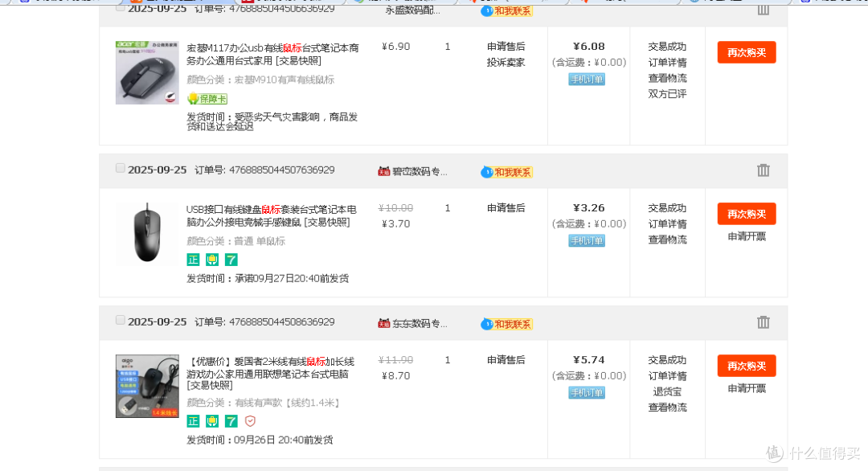Click 查看物流 for the ¥3.26 order
868x471 pixels.
pos(667,240)
